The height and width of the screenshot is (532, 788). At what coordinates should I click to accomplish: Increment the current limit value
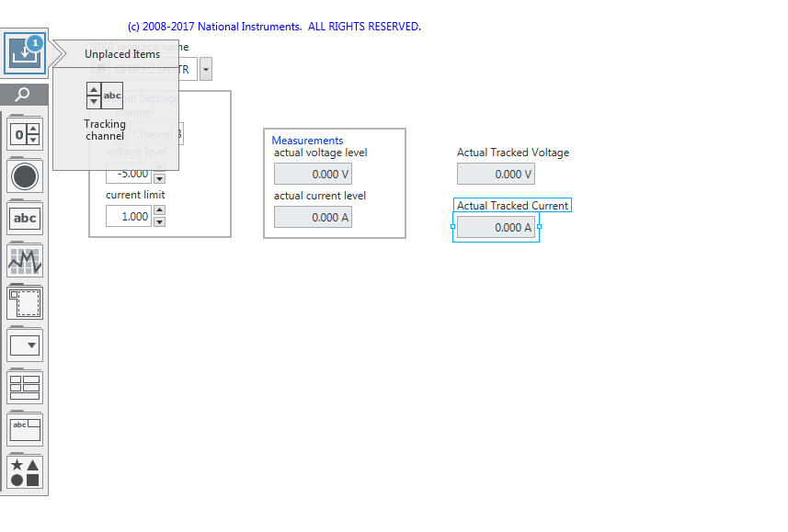click(159, 210)
